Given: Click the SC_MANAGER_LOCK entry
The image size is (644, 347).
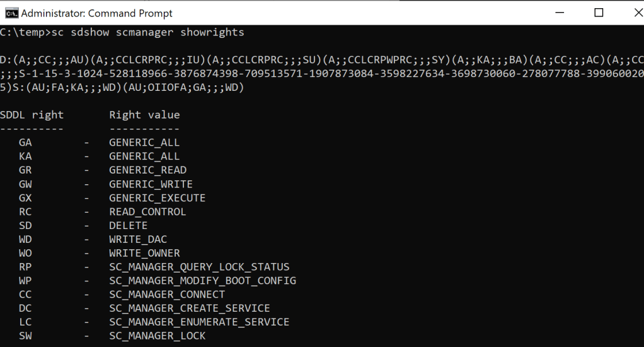Looking at the screenshot, I should (x=157, y=336).
